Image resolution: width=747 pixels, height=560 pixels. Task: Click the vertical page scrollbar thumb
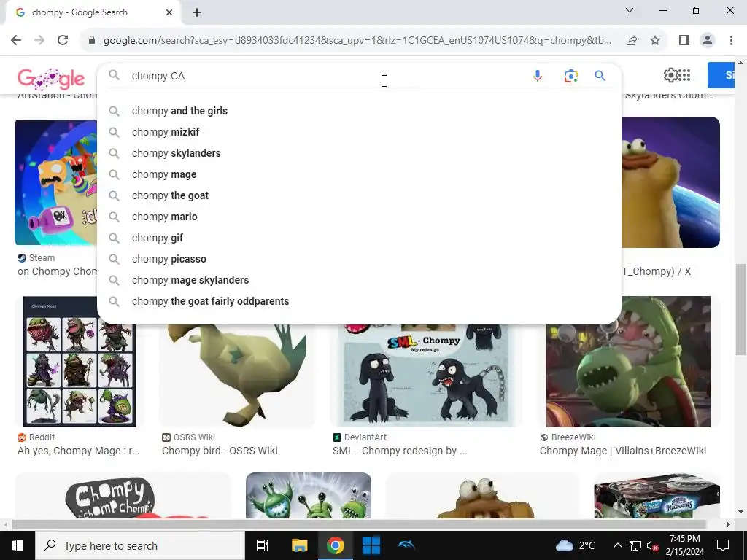pyautogui.click(x=741, y=309)
